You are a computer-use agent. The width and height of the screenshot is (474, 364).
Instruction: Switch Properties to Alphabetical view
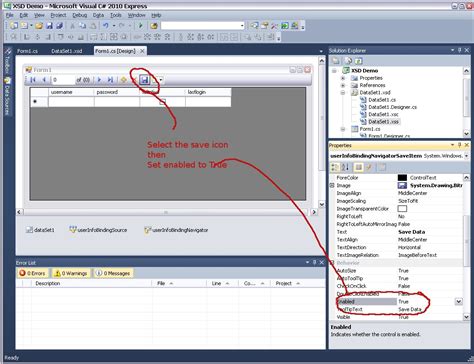point(345,167)
